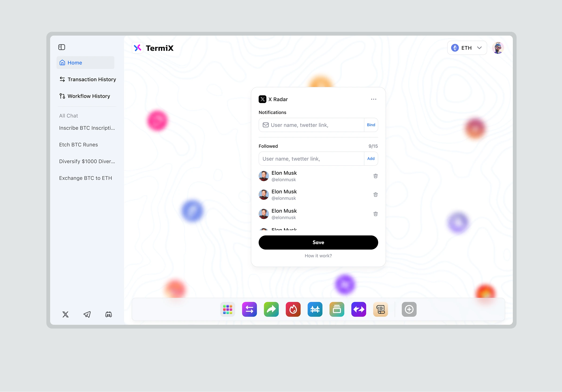Launch the red flame app
Screen dimensions: 562x392
coord(293,309)
